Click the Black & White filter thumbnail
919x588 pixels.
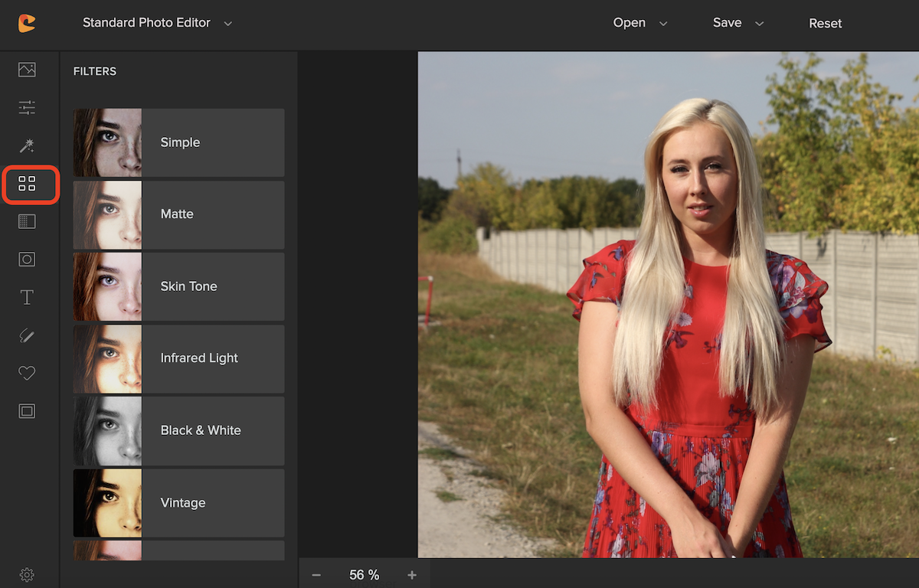click(x=107, y=430)
